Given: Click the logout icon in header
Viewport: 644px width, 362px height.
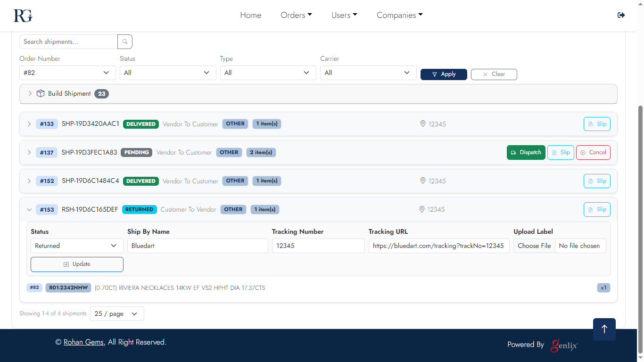Looking at the screenshot, I should (x=621, y=15).
